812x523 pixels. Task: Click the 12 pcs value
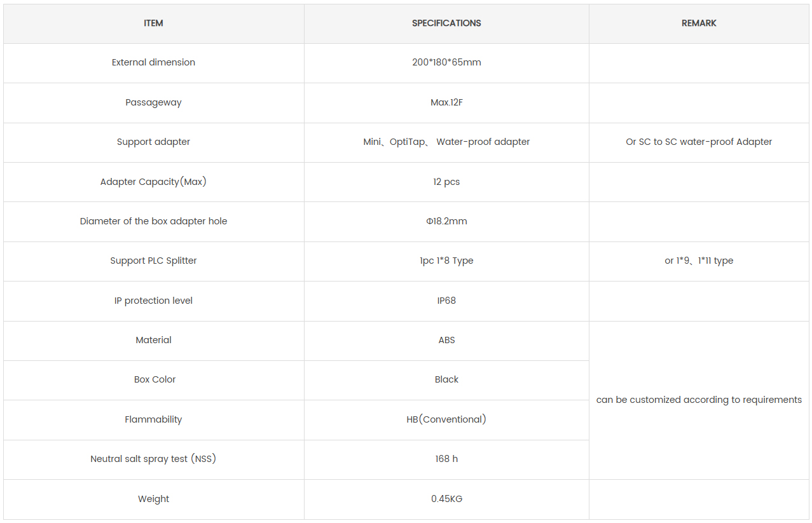pyautogui.click(x=446, y=182)
